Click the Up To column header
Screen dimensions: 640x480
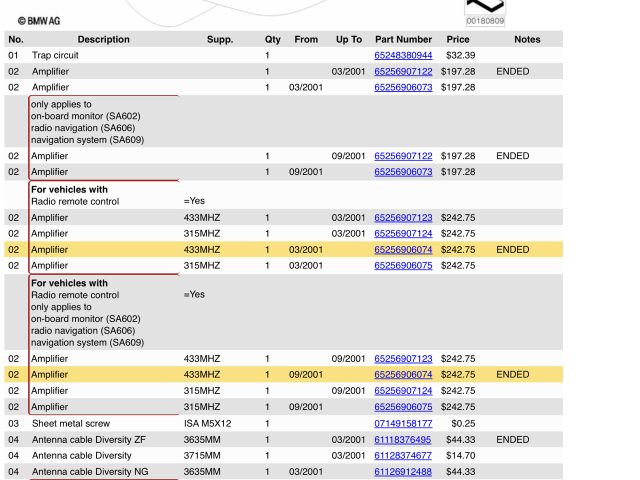click(x=349, y=39)
